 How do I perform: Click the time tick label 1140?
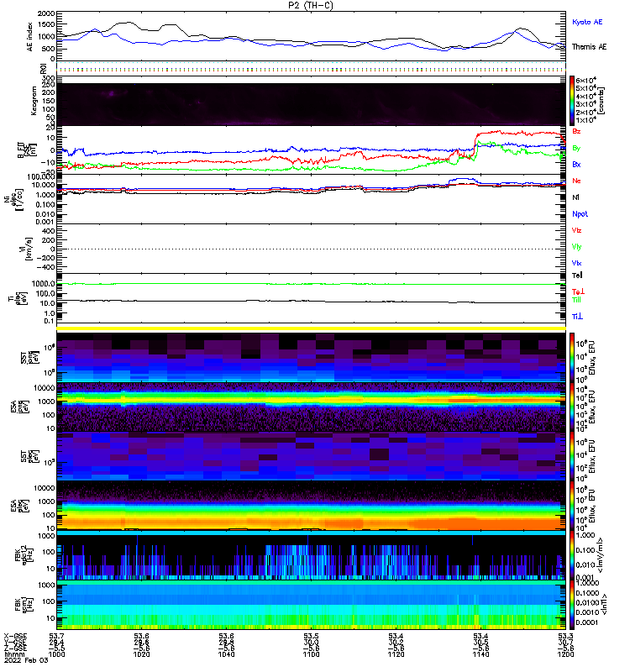(x=480, y=654)
